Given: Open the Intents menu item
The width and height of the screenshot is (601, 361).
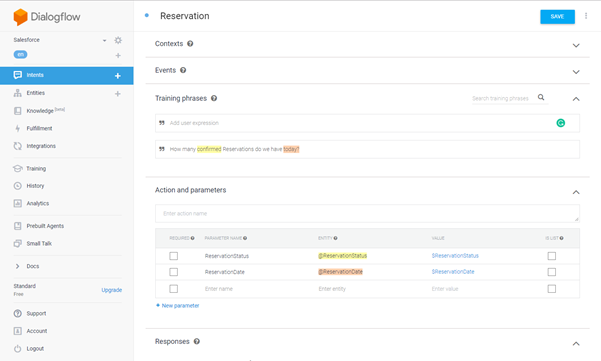Looking at the screenshot, I should (67, 75).
